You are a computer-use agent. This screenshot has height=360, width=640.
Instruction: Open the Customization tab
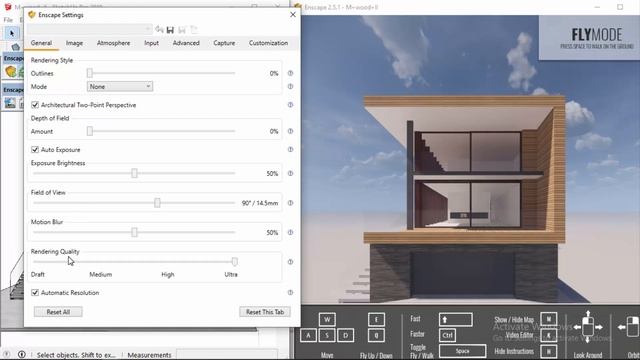269,43
